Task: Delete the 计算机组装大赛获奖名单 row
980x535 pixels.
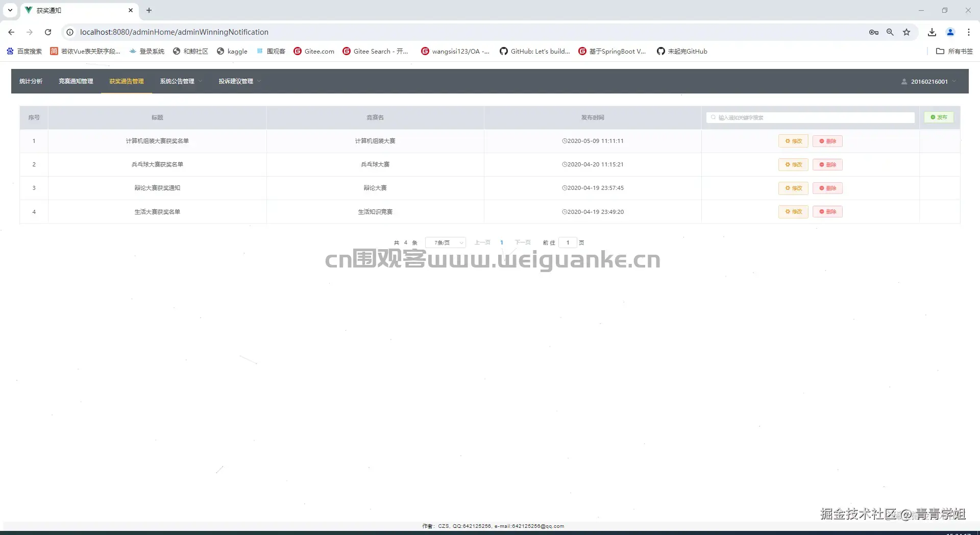Action: tap(827, 141)
